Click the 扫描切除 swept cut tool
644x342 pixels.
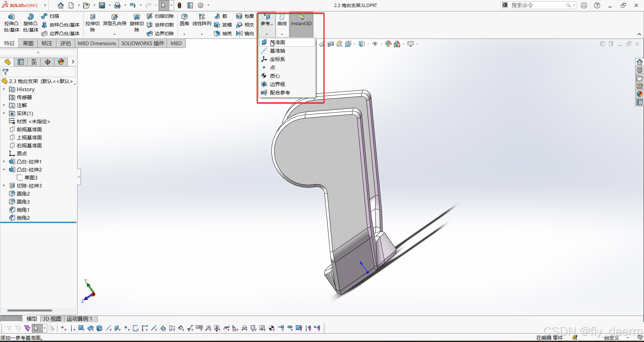[x=160, y=16]
